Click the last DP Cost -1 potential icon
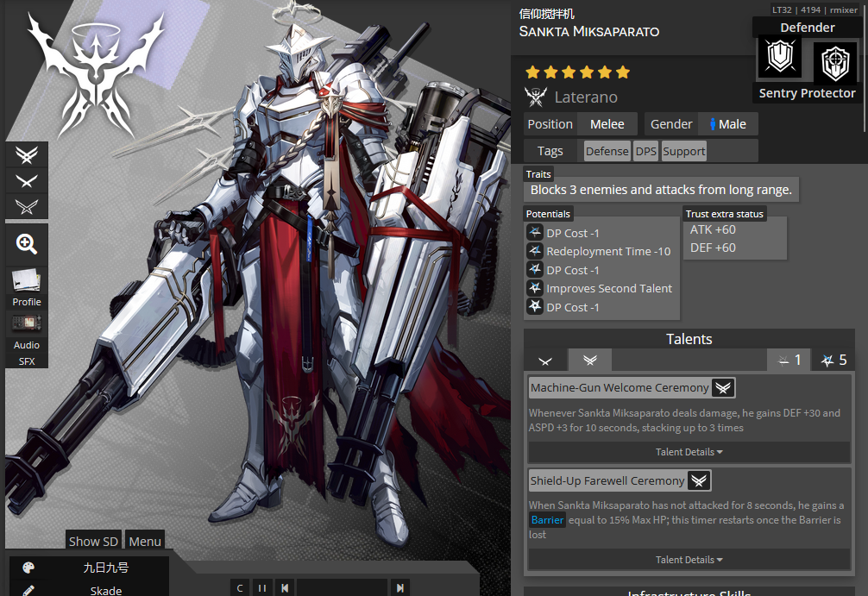868x596 pixels. point(535,306)
